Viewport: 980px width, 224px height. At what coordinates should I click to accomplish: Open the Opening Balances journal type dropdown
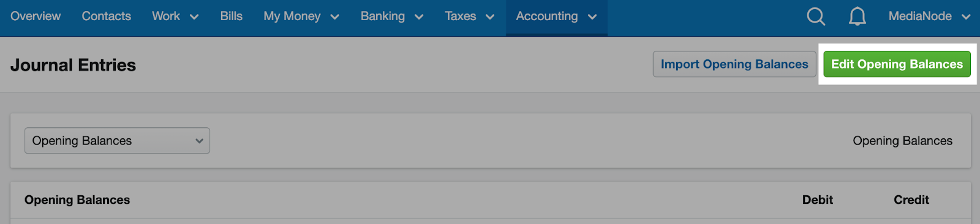(117, 141)
